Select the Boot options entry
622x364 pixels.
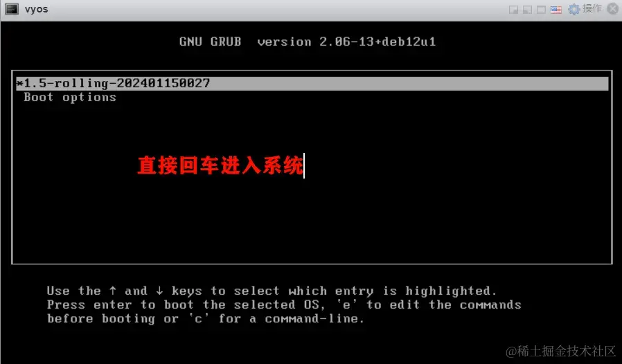tap(70, 98)
